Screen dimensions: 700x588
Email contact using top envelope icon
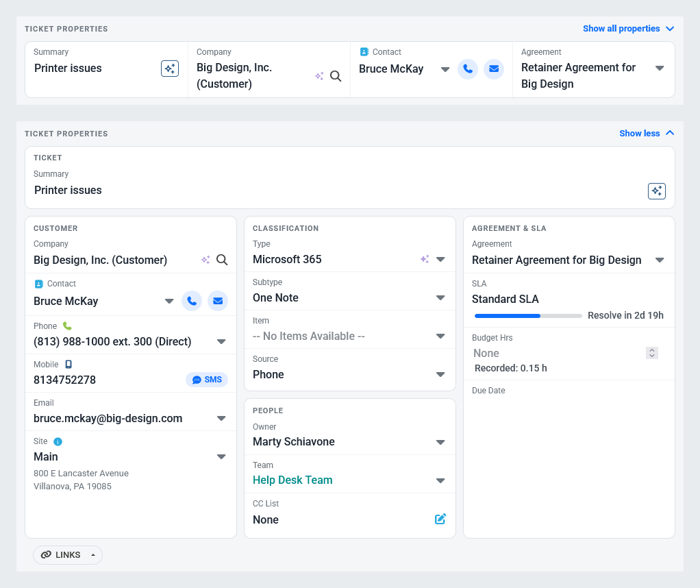(x=494, y=69)
